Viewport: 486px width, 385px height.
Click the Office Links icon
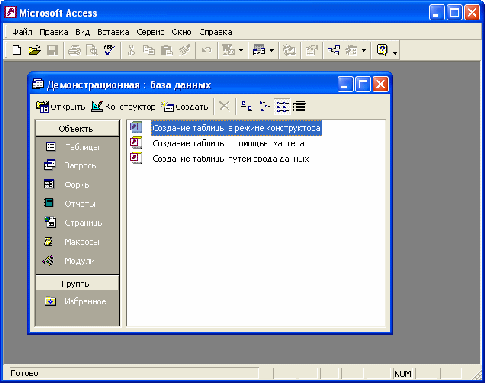pos(229,50)
